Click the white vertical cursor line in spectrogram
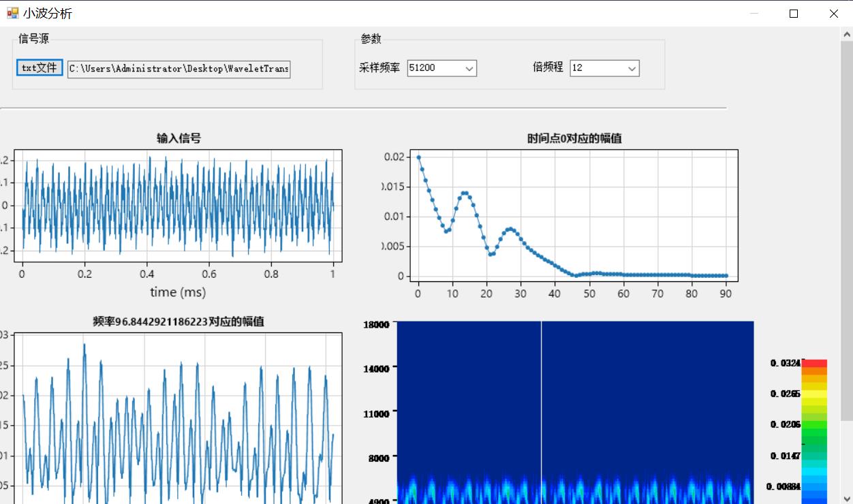The image size is (853, 504). 542,409
